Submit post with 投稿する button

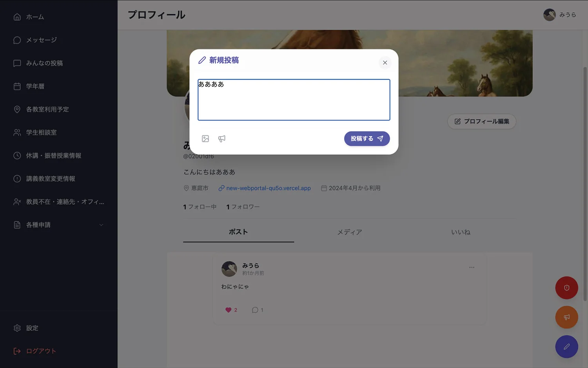coord(367,138)
